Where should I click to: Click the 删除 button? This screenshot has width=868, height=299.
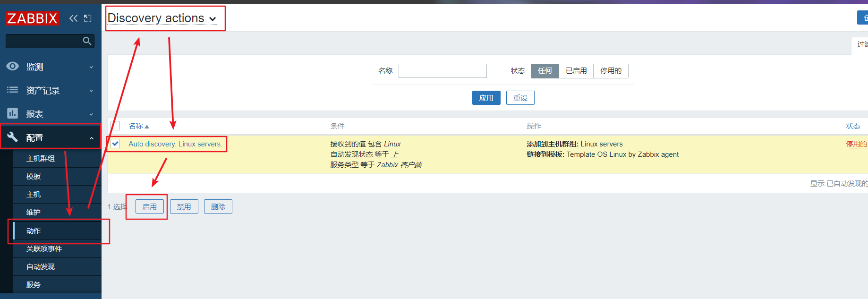click(218, 206)
